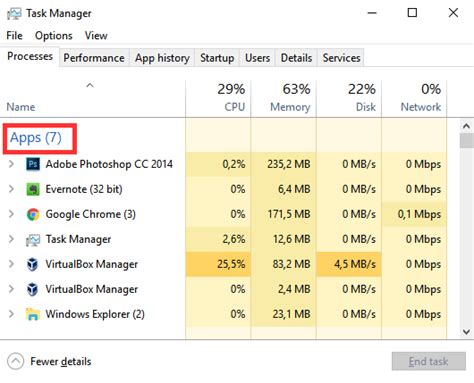
Task: Expand VirtualBox Manager row using 83,2 MB
Action: tap(11, 264)
